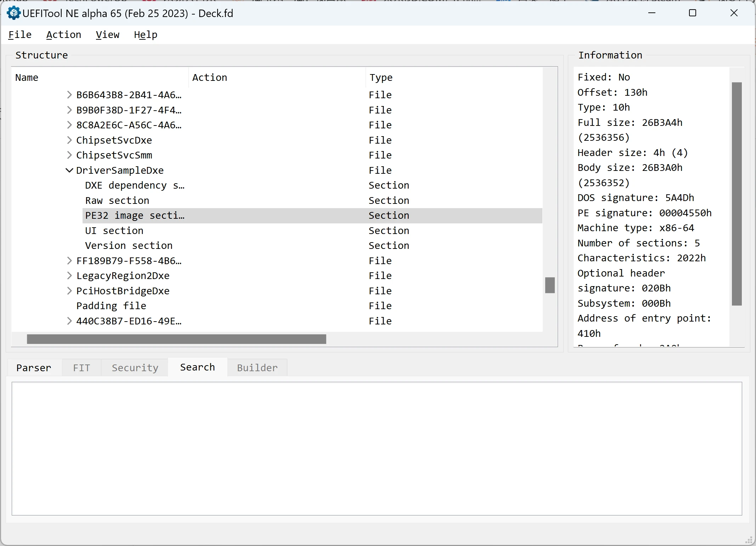
Task: Switch to the Builder tab
Action: (257, 368)
